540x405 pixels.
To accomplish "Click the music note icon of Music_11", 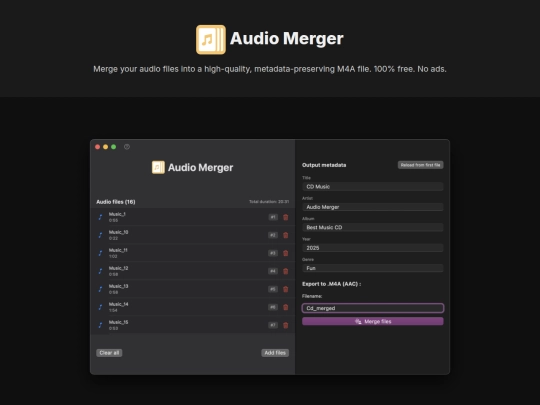I will click(100, 253).
